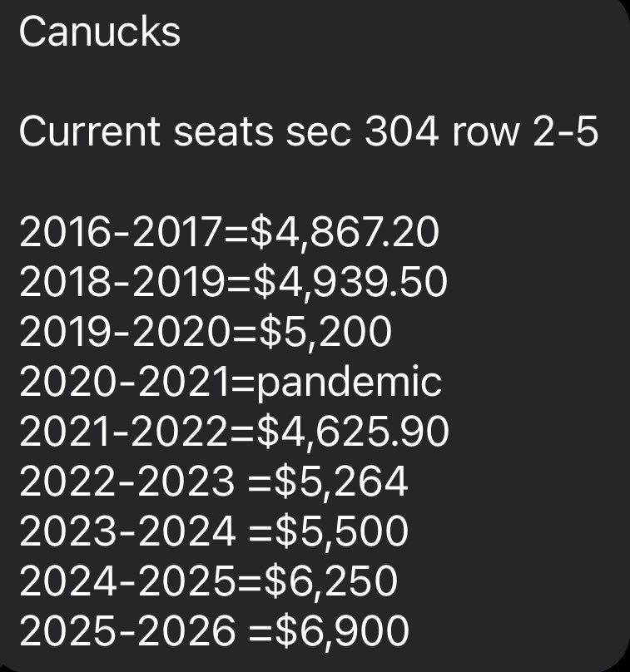Image resolution: width=630 pixels, height=672 pixels.
Task: Click the $4,867.20 price
Action: (345, 233)
